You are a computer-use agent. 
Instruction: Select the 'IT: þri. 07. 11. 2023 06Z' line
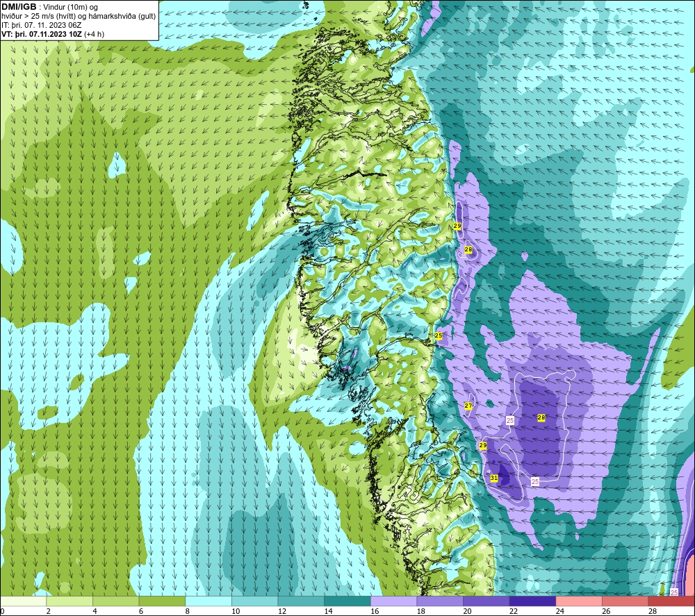pyautogui.click(x=42, y=25)
